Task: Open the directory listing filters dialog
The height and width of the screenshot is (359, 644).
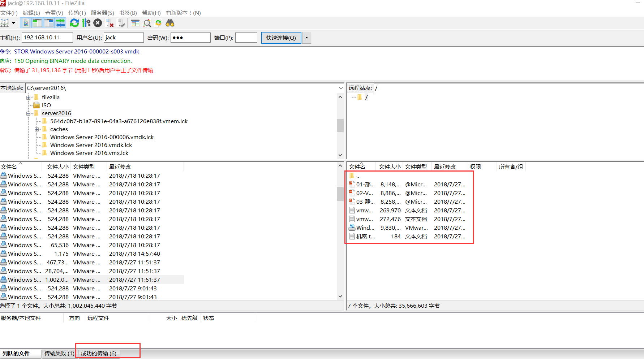Action: [x=135, y=23]
